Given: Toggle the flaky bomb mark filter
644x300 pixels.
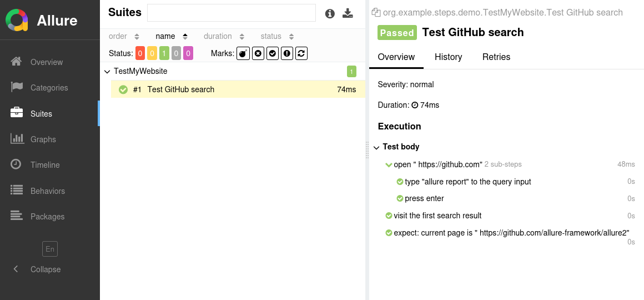Looking at the screenshot, I should pyautogui.click(x=243, y=53).
